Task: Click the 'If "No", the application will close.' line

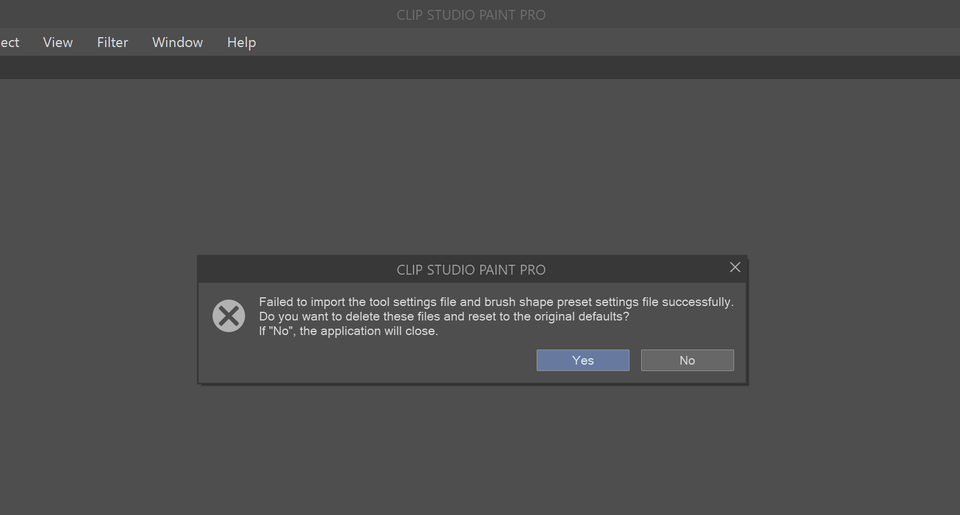Action: coord(348,331)
